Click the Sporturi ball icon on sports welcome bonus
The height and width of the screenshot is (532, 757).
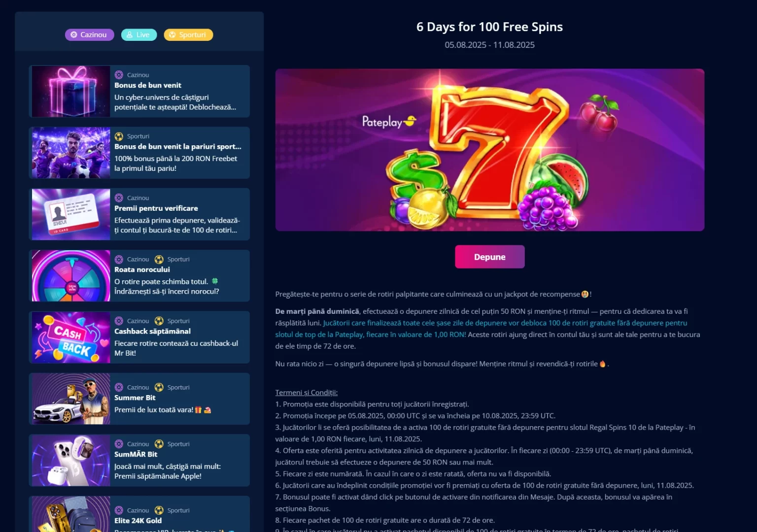tap(119, 136)
